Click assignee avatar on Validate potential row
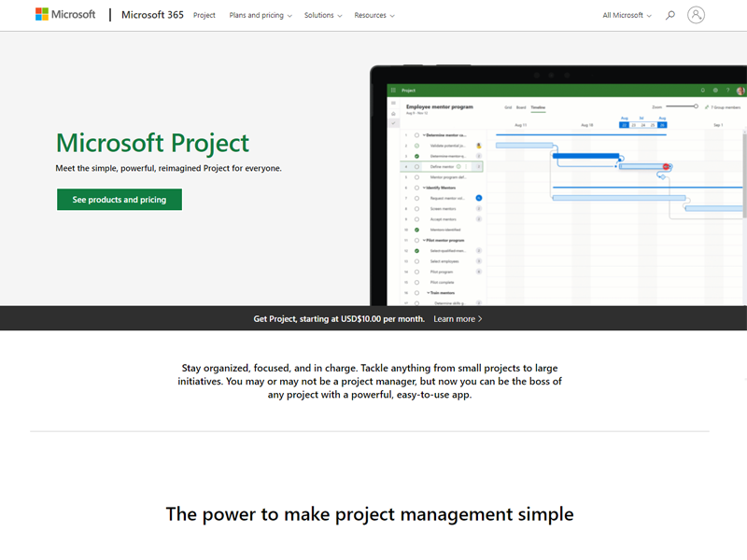747x560 pixels. click(x=479, y=146)
